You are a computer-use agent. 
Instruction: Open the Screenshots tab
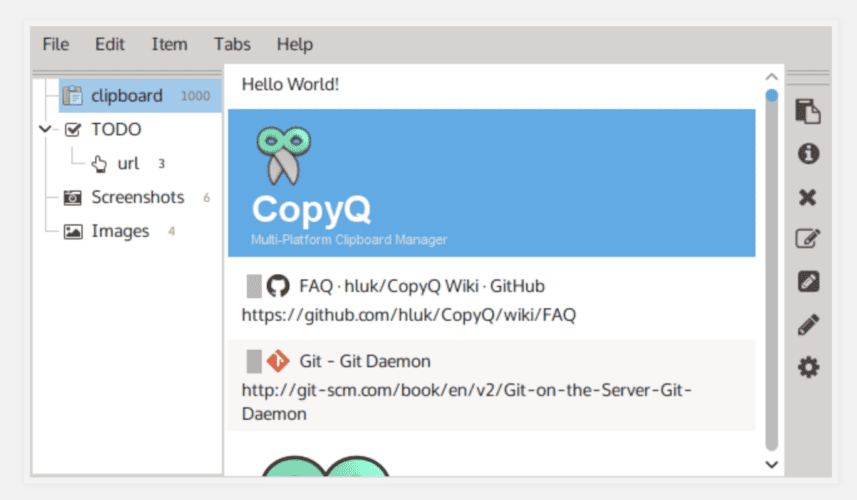(138, 197)
